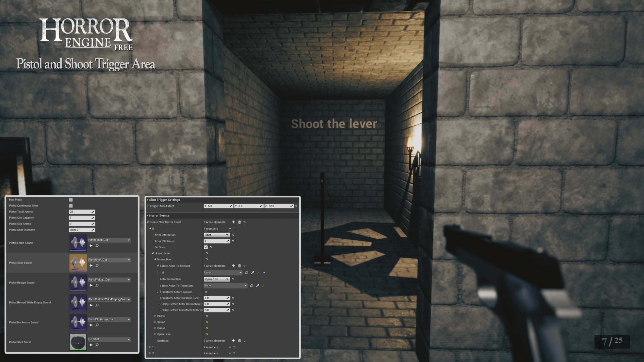This screenshot has width=644, height=362.
Task: Open the Actor Interaction dropdown set to Open / On
Action: pos(216,279)
